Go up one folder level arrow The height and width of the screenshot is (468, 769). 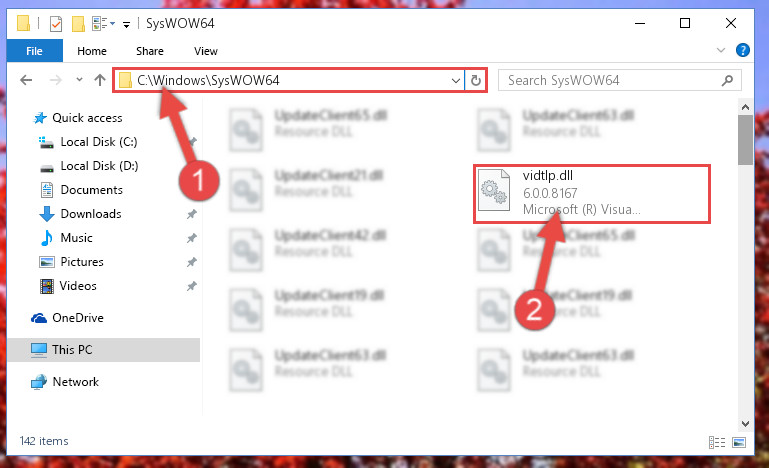click(x=100, y=80)
